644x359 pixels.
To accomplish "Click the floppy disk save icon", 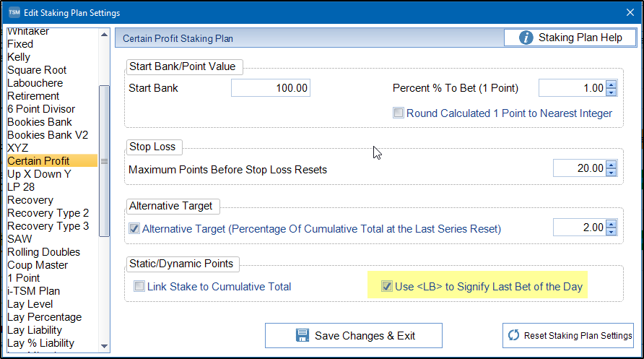I will tap(303, 335).
